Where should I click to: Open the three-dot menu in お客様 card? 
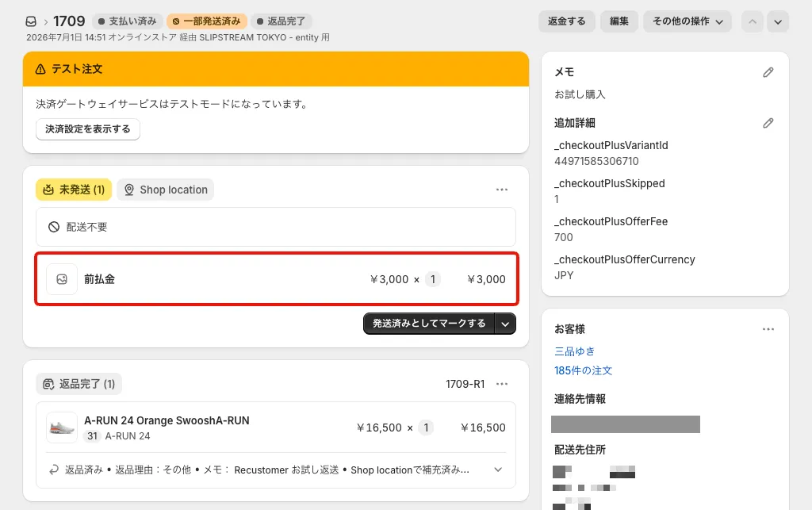coord(768,329)
